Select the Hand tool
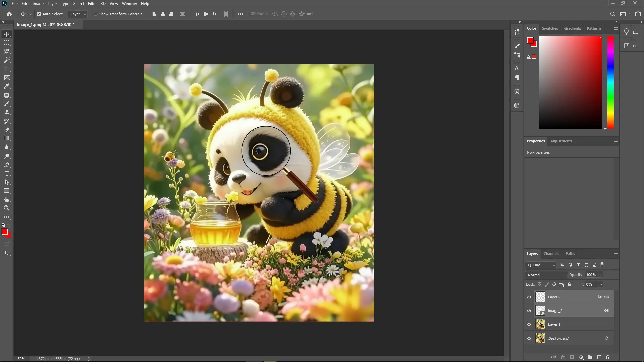The width and height of the screenshot is (644, 362). pos(7,199)
